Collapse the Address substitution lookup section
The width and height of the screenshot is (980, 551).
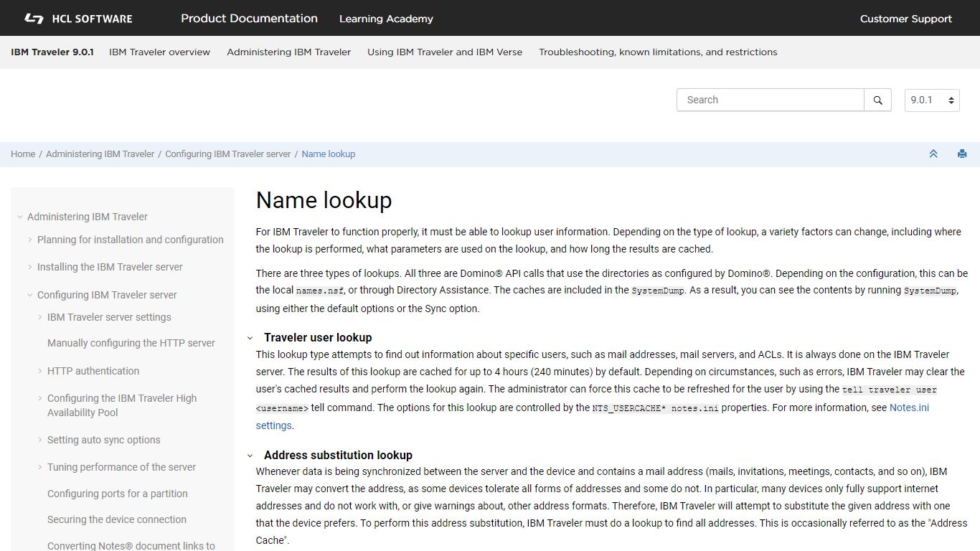250,456
